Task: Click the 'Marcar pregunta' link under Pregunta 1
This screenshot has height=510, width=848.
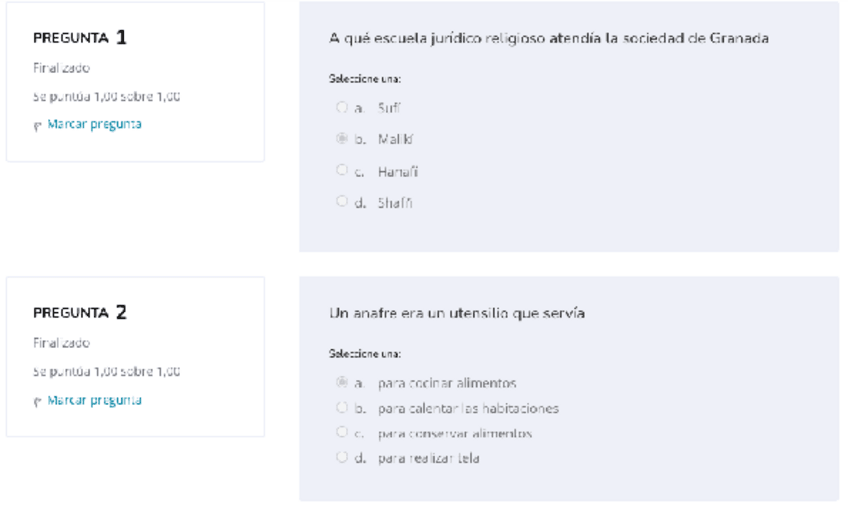Action: (94, 124)
